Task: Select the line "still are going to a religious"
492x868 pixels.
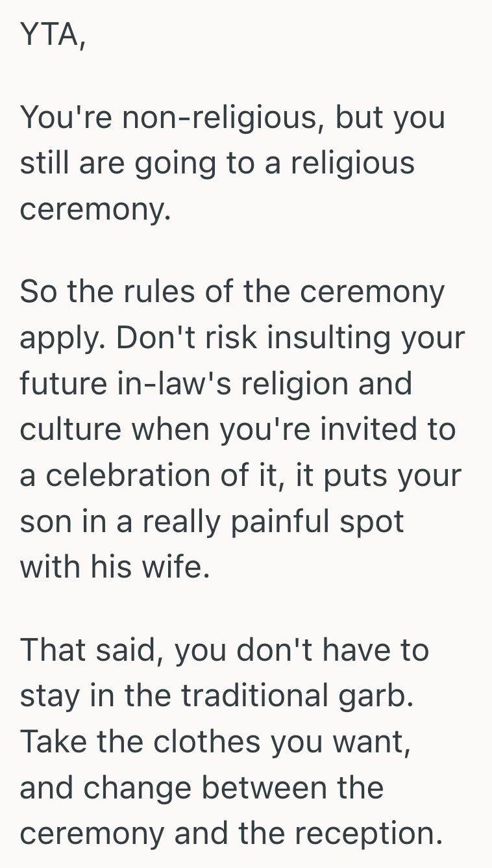Action: 217,163
